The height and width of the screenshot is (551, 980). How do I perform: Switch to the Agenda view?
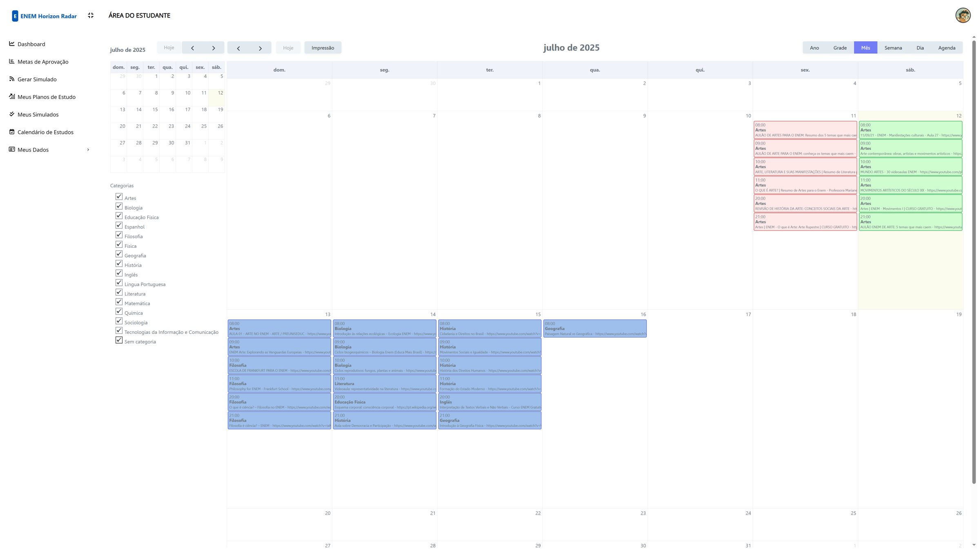[947, 48]
